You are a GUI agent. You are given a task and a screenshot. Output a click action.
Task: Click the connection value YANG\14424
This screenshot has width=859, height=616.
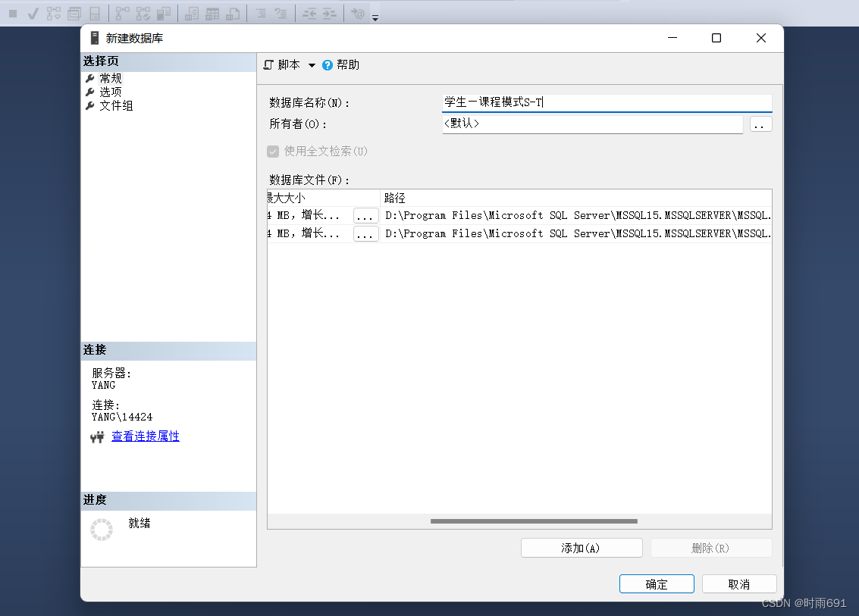click(122, 417)
